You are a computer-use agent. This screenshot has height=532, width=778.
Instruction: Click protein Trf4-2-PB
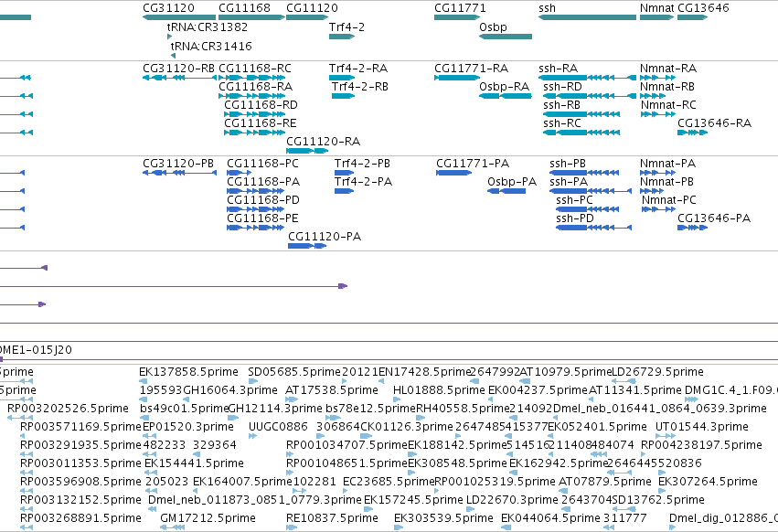pyautogui.click(x=362, y=164)
